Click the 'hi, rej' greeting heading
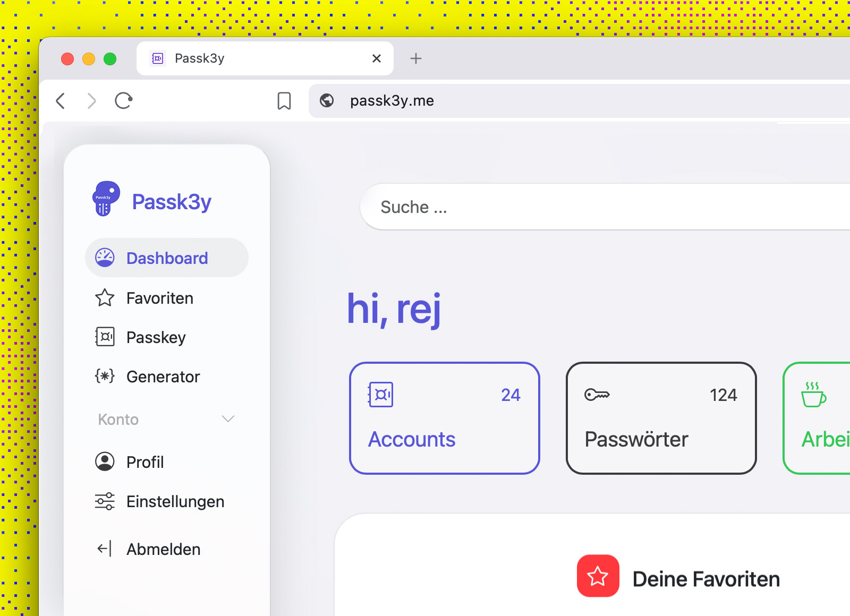This screenshot has width=850, height=616. 394,310
